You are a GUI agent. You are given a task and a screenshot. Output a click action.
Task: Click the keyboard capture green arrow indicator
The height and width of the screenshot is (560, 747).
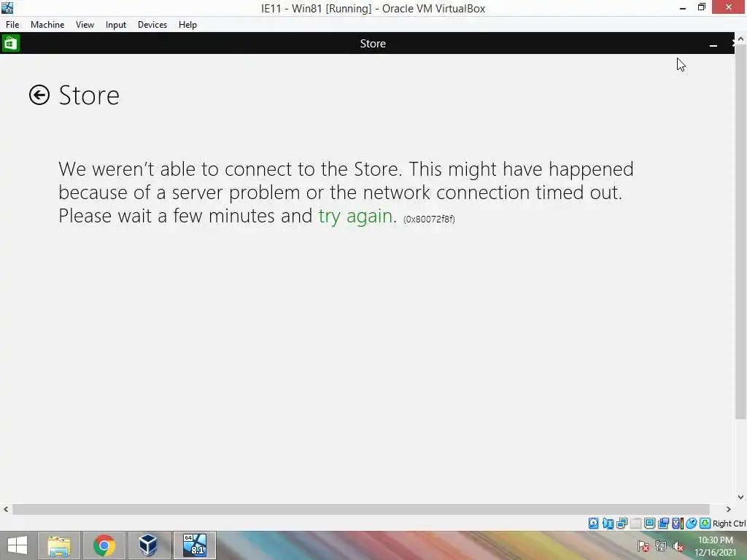click(705, 524)
